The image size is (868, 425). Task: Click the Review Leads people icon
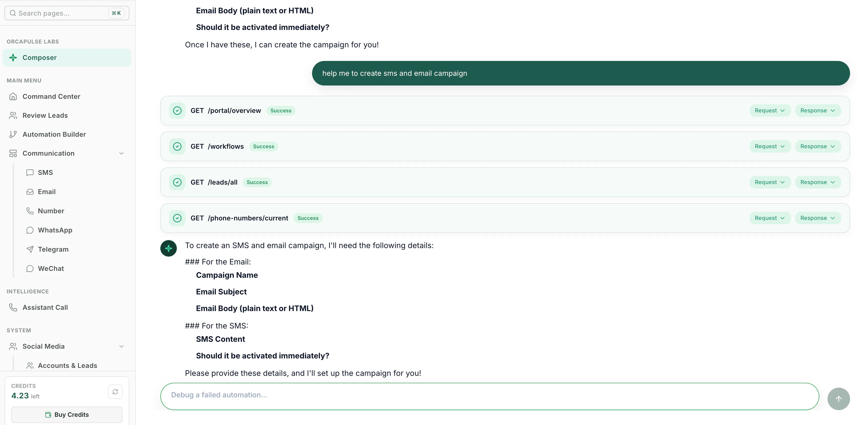click(x=13, y=115)
